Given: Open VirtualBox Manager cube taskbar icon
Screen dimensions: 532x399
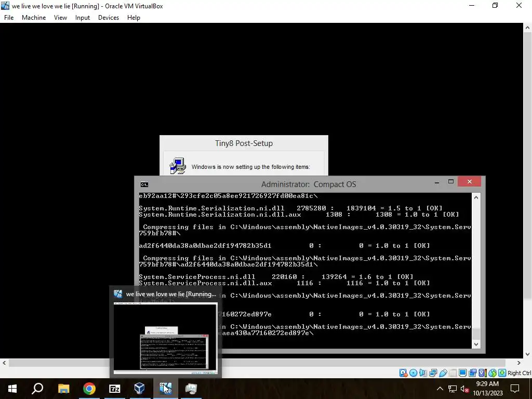Looking at the screenshot, I should point(140,389).
